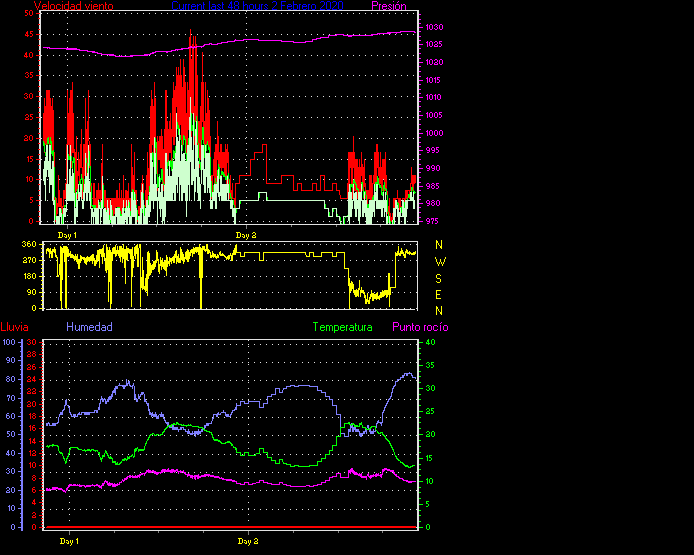The width and height of the screenshot is (694, 555).
Task: Select the "Temperatura" legend label
Action: (343, 327)
